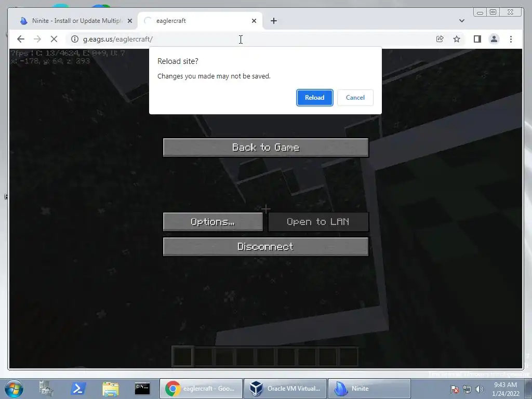This screenshot has height=399, width=532.
Task: Open Windows Explorer from taskbar
Action: coord(111,389)
